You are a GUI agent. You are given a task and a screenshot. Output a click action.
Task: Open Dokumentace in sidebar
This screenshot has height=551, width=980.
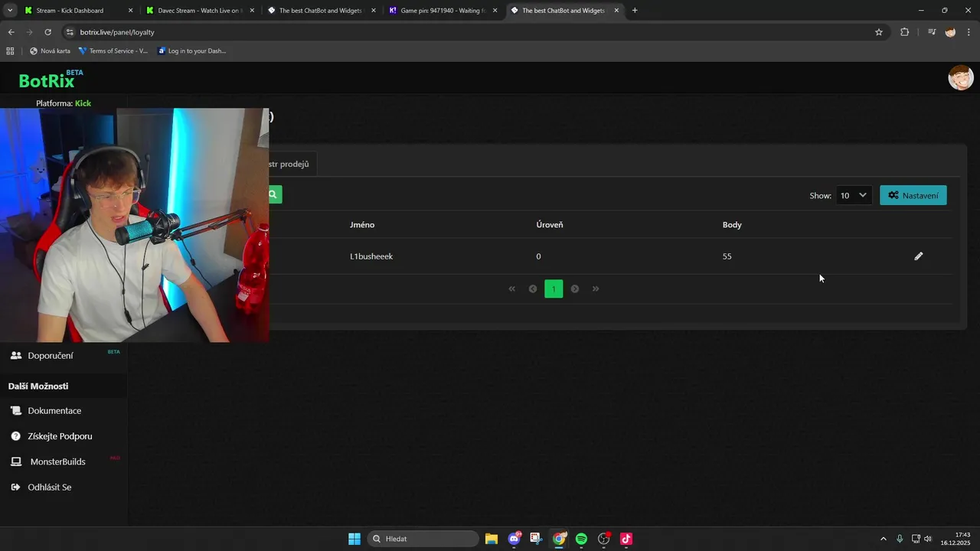tap(54, 411)
